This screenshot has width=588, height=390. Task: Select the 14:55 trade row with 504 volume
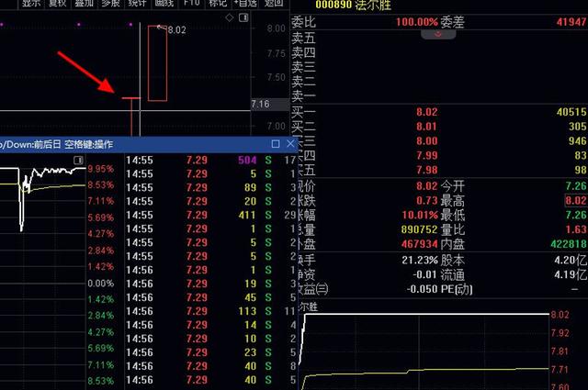pos(210,161)
